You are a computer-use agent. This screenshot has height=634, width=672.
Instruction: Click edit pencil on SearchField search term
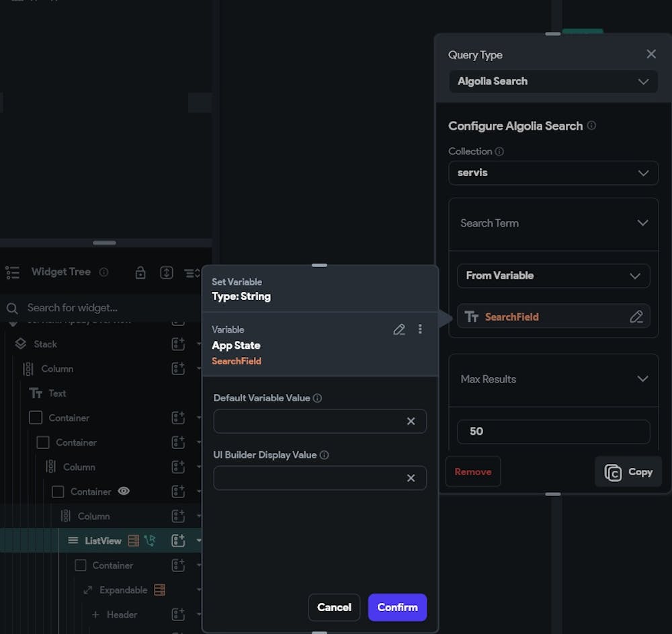click(x=636, y=317)
